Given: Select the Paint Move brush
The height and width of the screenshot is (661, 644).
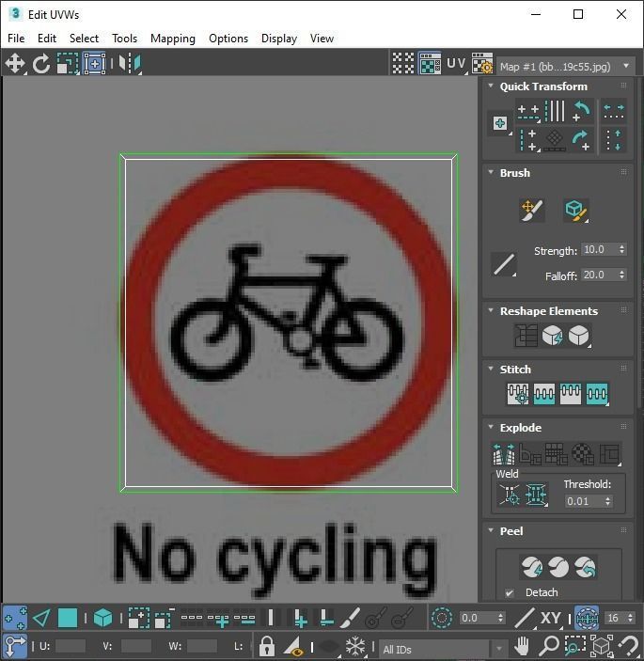Looking at the screenshot, I should [x=531, y=210].
